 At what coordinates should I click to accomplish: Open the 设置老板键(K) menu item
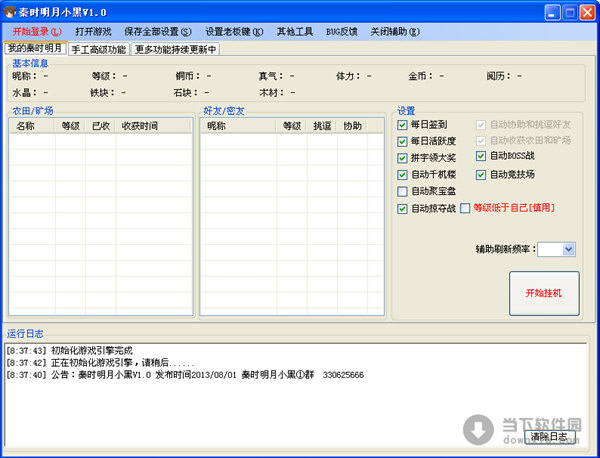[x=234, y=32]
